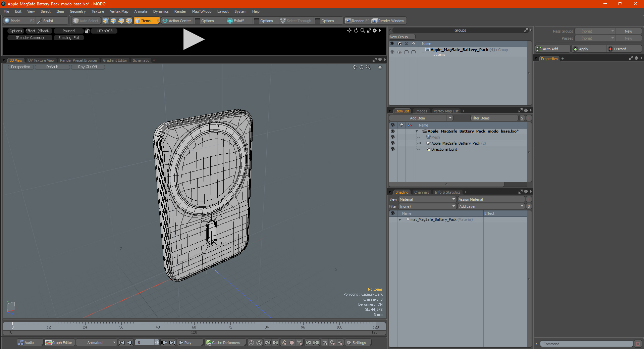This screenshot has width=644, height=349.
Task: Select Materials selection mode icon
Action: coord(129,21)
